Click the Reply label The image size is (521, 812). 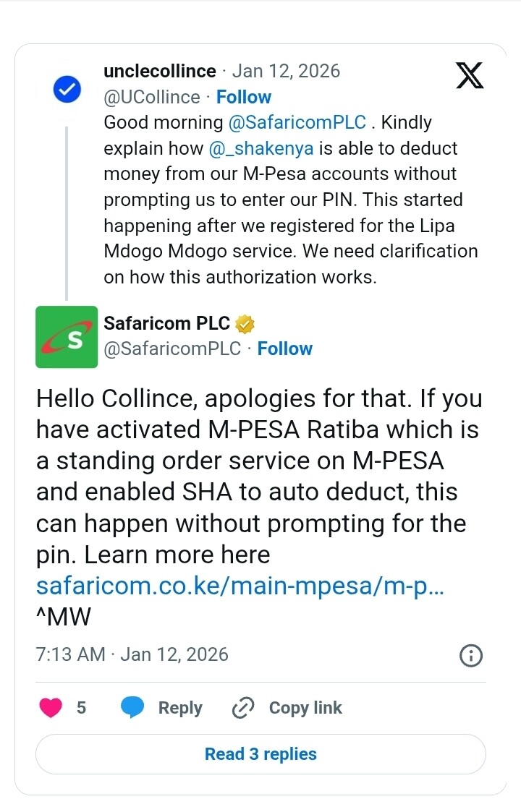point(180,708)
